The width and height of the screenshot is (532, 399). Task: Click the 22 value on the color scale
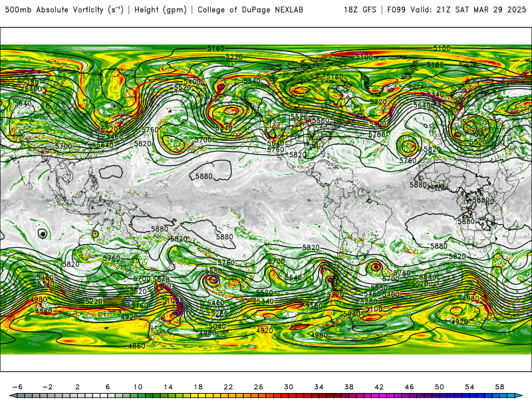228,387
